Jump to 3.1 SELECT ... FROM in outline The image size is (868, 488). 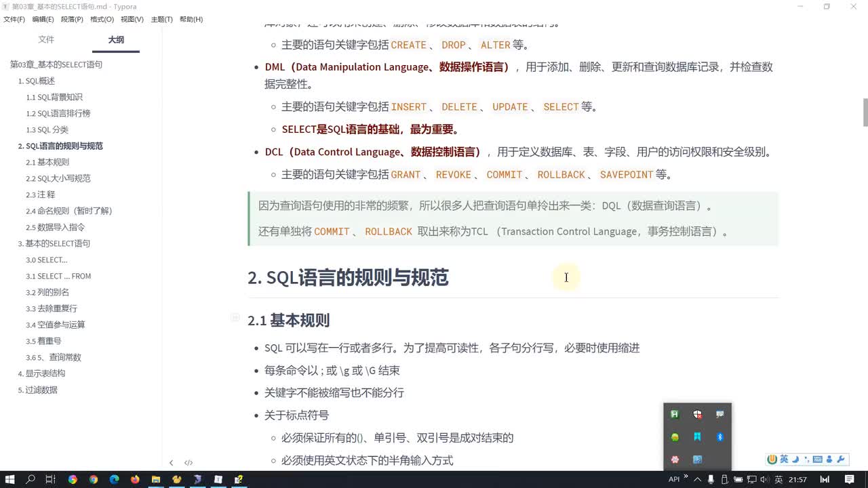click(x=58, y=276)
